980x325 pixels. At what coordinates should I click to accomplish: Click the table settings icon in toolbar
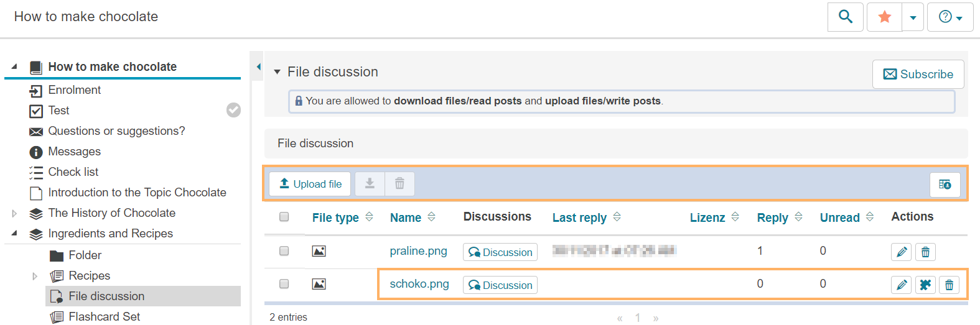[945, 185]
